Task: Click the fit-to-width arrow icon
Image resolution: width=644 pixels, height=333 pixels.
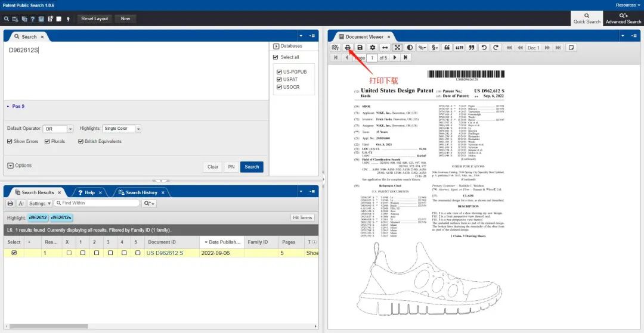Action: [x=385, y=48]
